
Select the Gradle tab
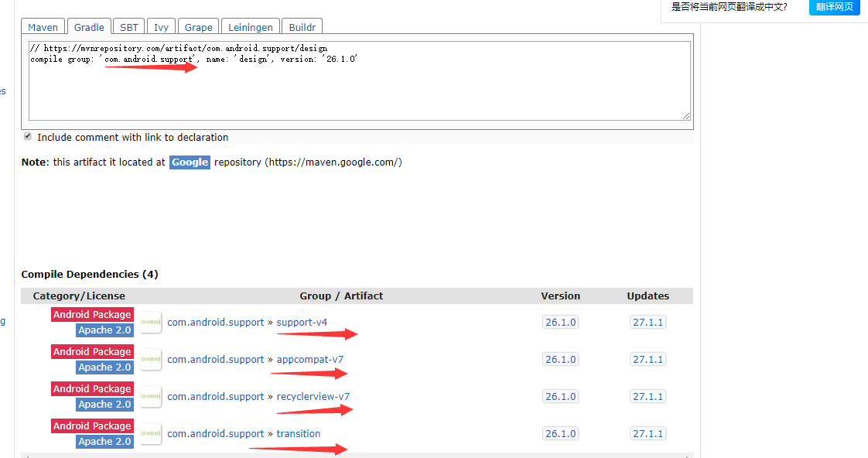coord(89,27)
